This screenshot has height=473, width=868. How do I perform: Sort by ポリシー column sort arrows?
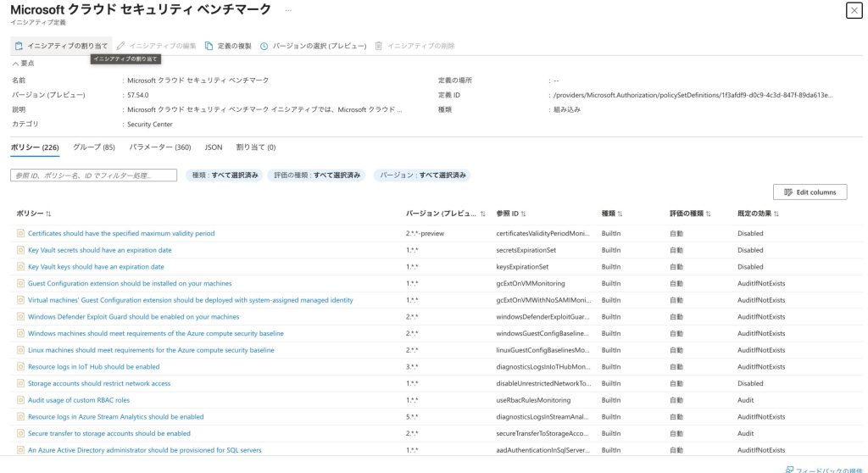pos(48,214)
